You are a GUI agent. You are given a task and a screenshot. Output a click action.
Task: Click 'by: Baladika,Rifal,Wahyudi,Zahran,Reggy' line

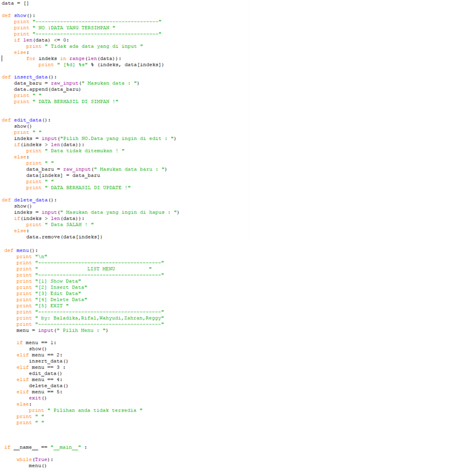click(90, 318)
